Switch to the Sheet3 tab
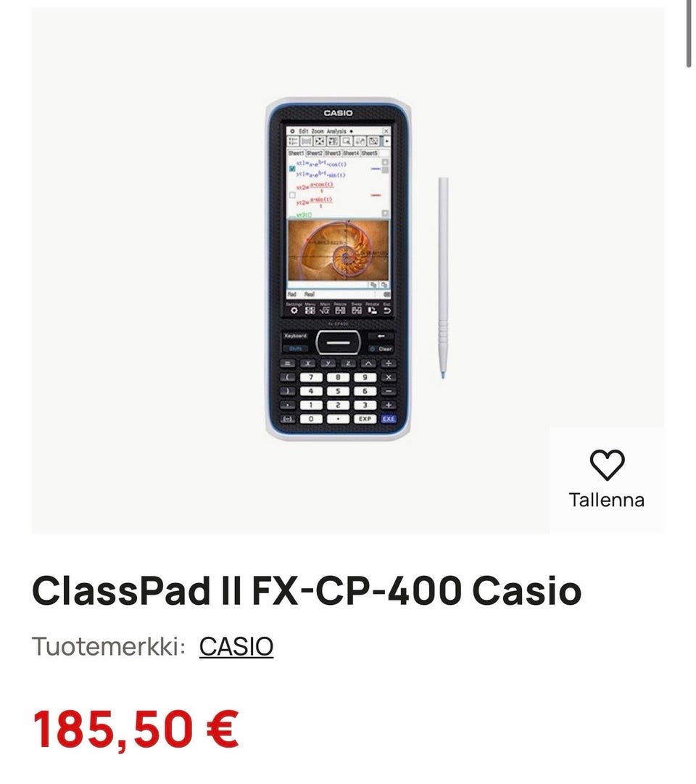The image size is (696, 784). click(x=333, y=153)
